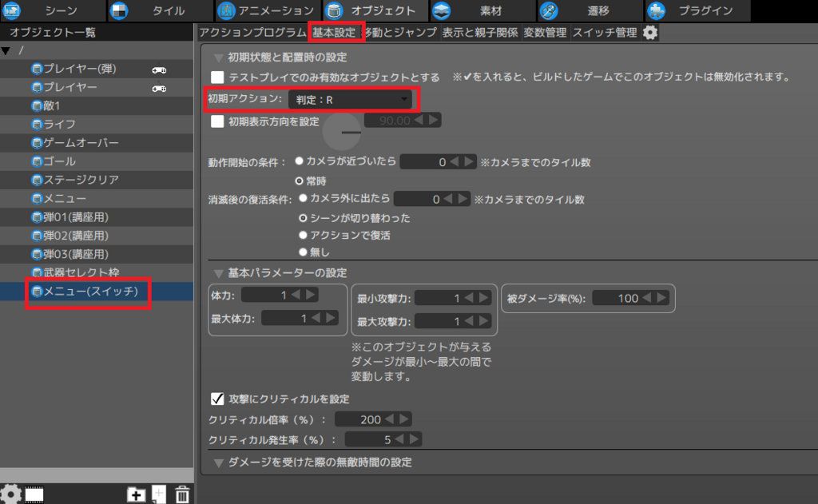The width and height of the screenshot is (818, 504).
Task: Increase クリティカル発生率 with right arrow
Action: point(415,439)
